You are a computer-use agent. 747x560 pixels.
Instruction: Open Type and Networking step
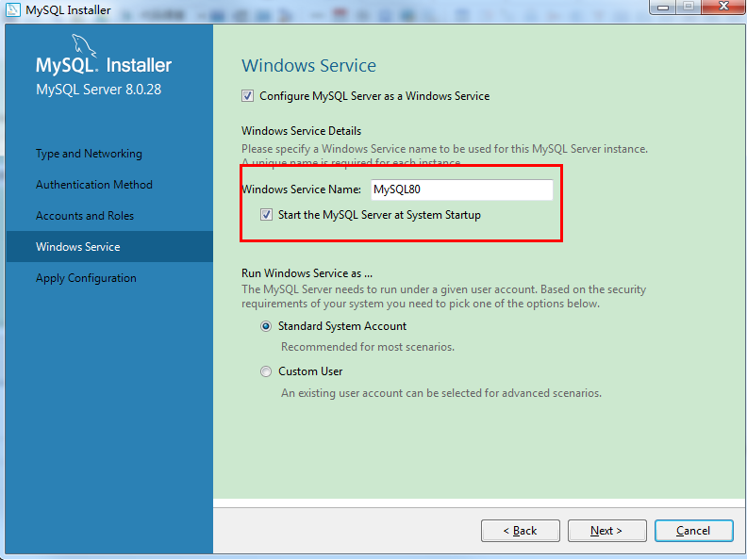89,154
